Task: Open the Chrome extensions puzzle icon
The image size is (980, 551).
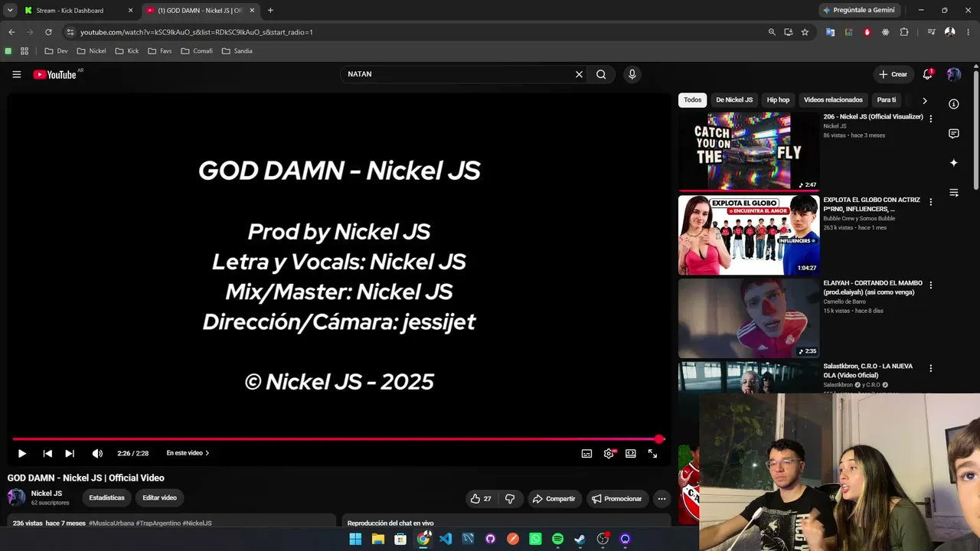Action: coord(904,32)
